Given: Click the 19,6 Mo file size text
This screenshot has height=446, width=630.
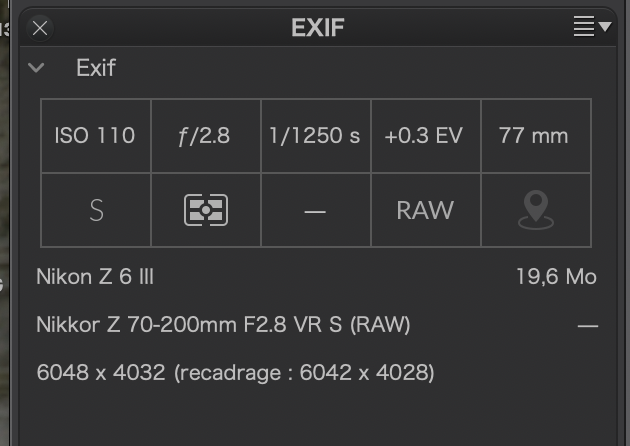Looking at the screenshot, I should [556, 277].
